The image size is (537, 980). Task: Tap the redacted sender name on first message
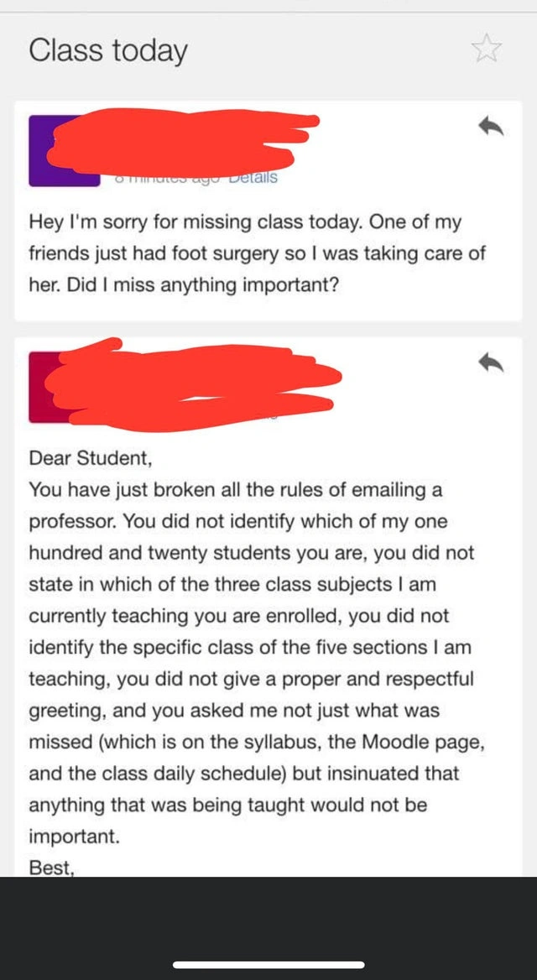[185, 143]
